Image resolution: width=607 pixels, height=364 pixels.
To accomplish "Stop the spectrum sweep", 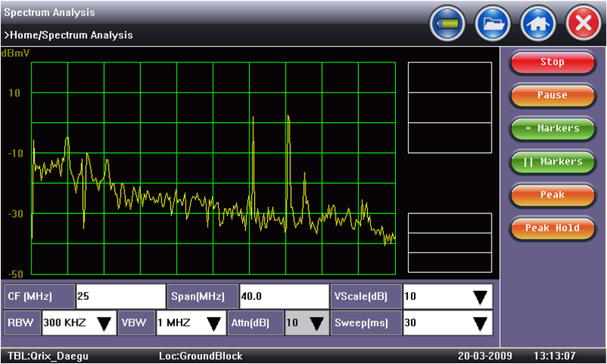I will click(x=553, y=63).
